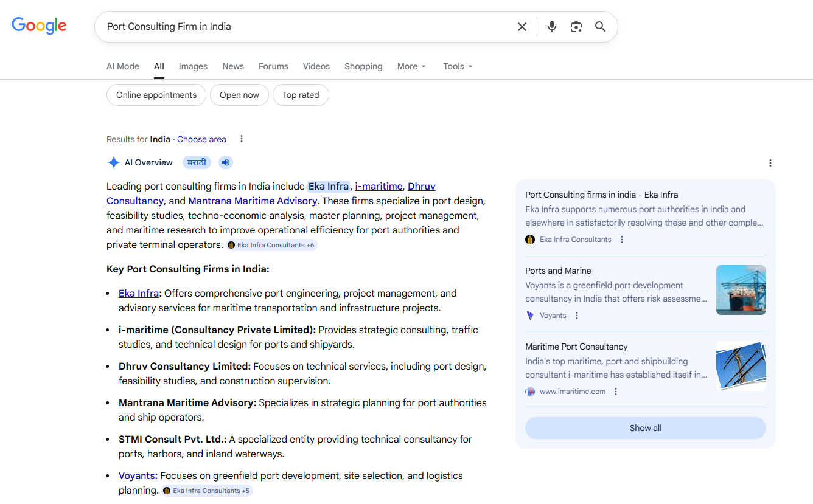Open Mantrana Maritime Advisory link
The image size is (813, 504).
pyautogui.click(x=253, y=201)
